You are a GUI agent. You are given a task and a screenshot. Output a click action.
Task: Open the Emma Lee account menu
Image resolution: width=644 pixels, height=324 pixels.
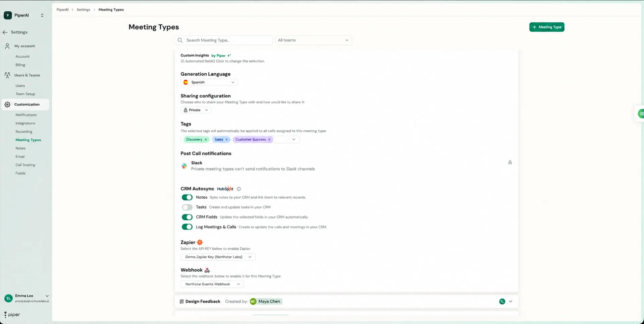coord(47,296)
